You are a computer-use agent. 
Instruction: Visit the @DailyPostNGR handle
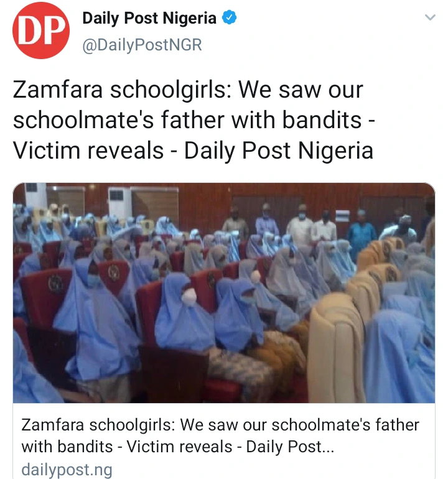pyautogui.click(x=142, y=45)
